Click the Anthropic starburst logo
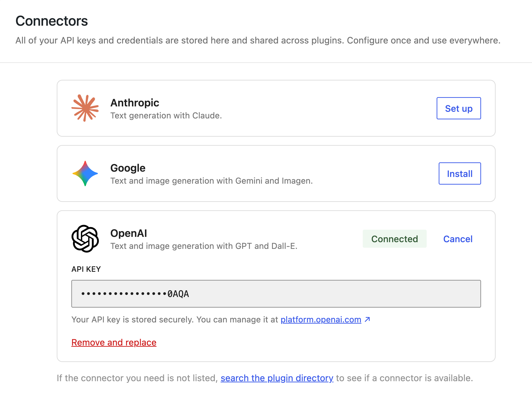532x402 pixels. point(85,108)
